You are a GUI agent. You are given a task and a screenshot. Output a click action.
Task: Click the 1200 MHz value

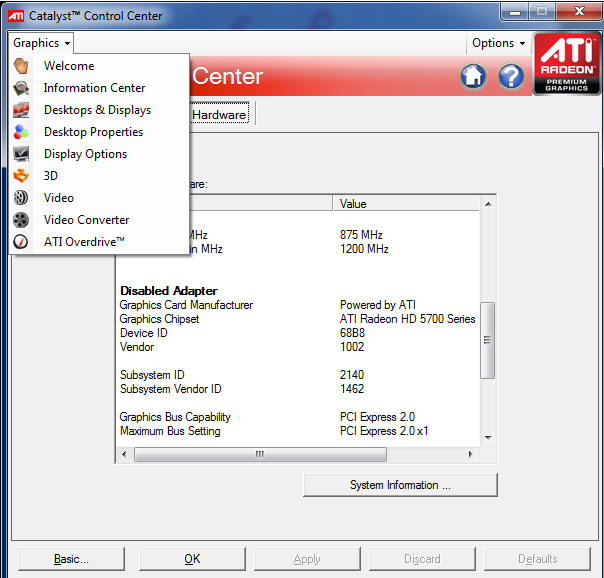tap(364, 249)
